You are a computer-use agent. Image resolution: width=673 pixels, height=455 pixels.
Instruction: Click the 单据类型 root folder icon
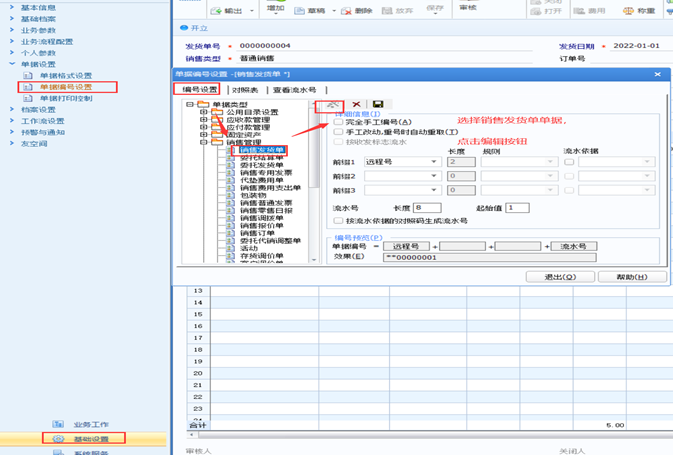tap(203, 104)
